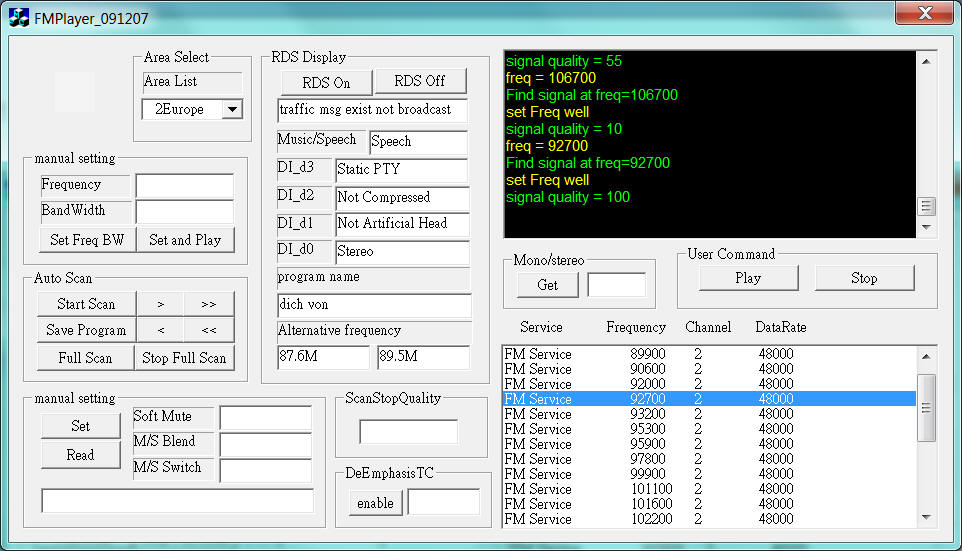Click the RDS Off button
This screenshot has height=551, width=962.
(420, 81)
